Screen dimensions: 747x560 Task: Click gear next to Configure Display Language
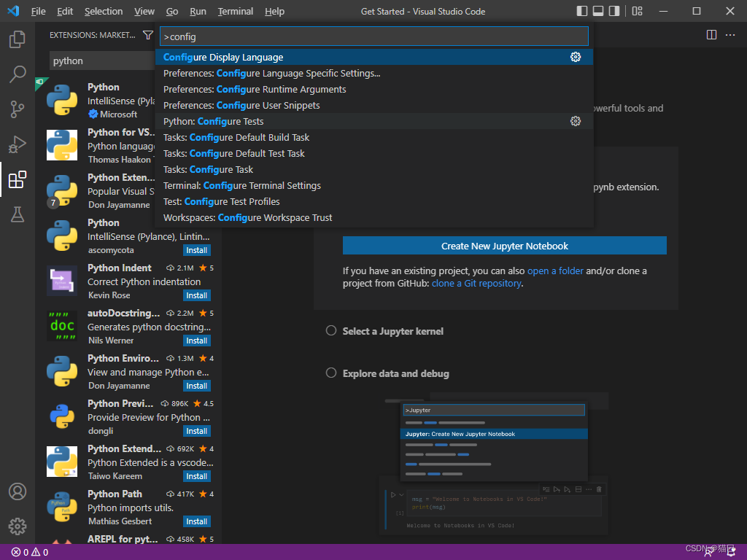click(576, 57)
